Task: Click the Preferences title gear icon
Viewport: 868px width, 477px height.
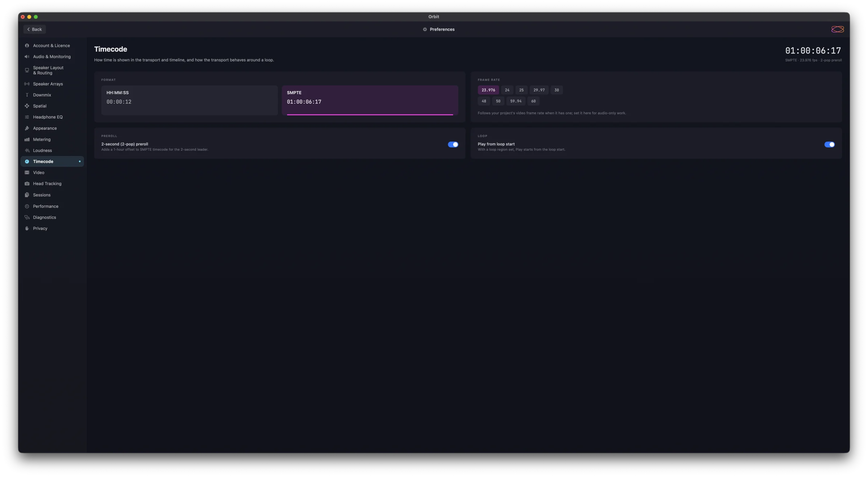Action: pyautogui.click(x=425, y=29)
